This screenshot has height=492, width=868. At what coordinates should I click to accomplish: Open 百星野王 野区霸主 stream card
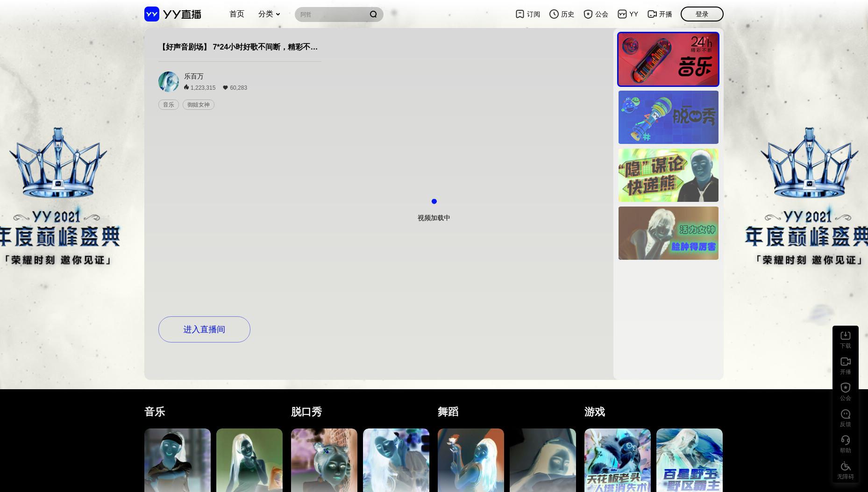(690, 460)
